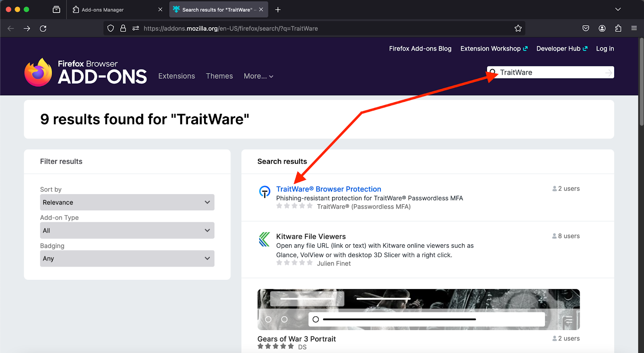Open Gears of War 3 Portrait theme preview

coord(419,309)
